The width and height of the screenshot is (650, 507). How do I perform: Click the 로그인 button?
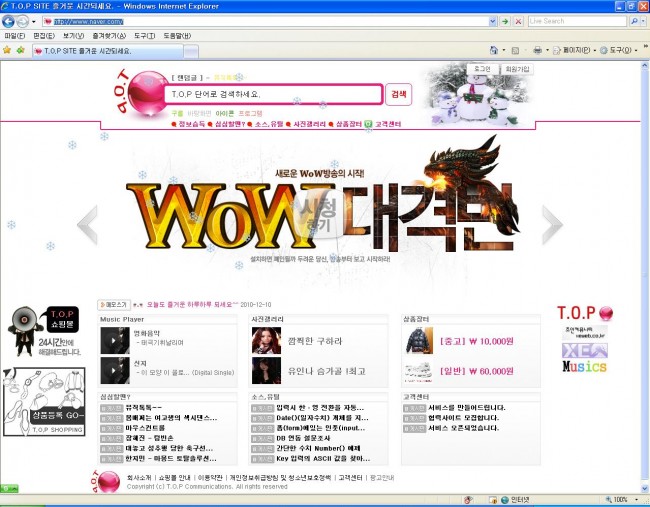click(x=483, y=69)
